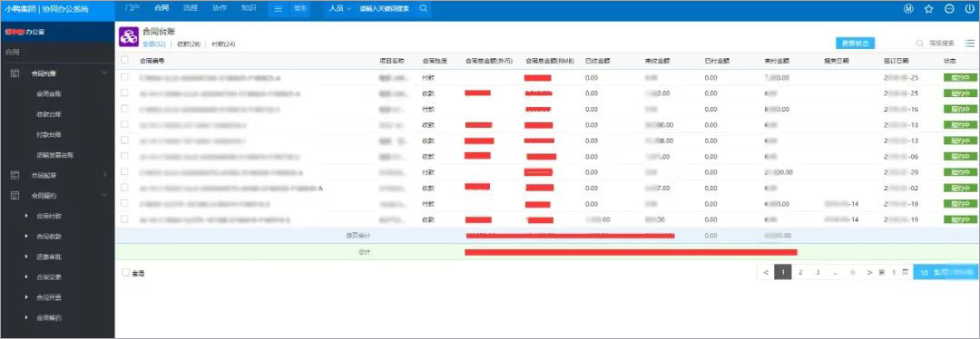Open the 10 条/页 page size dropdown
The height and width of the screenshot is (339, 980).
click(946, 272)
